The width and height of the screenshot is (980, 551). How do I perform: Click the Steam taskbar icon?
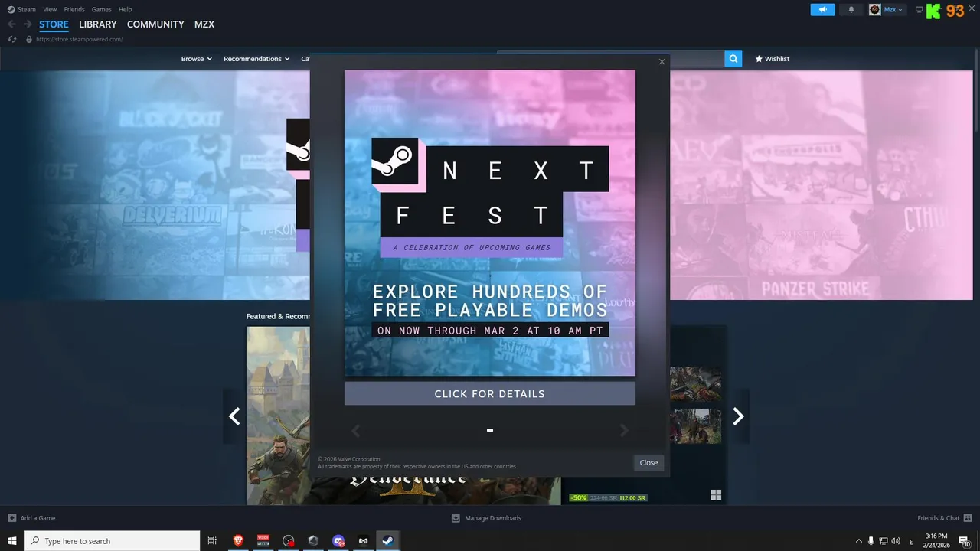pos(388,541)
